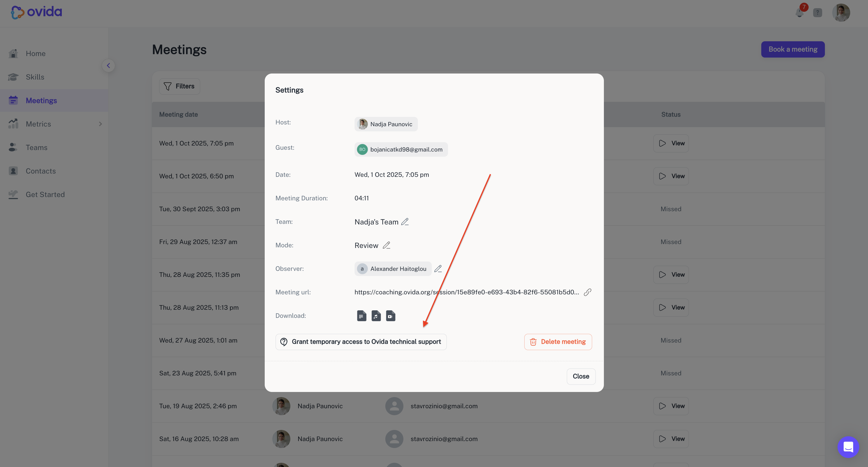This screenshot has width=868, height=467.
Task: View the 16 Aug 10:28 am meeting
Action: coord(671,439)
